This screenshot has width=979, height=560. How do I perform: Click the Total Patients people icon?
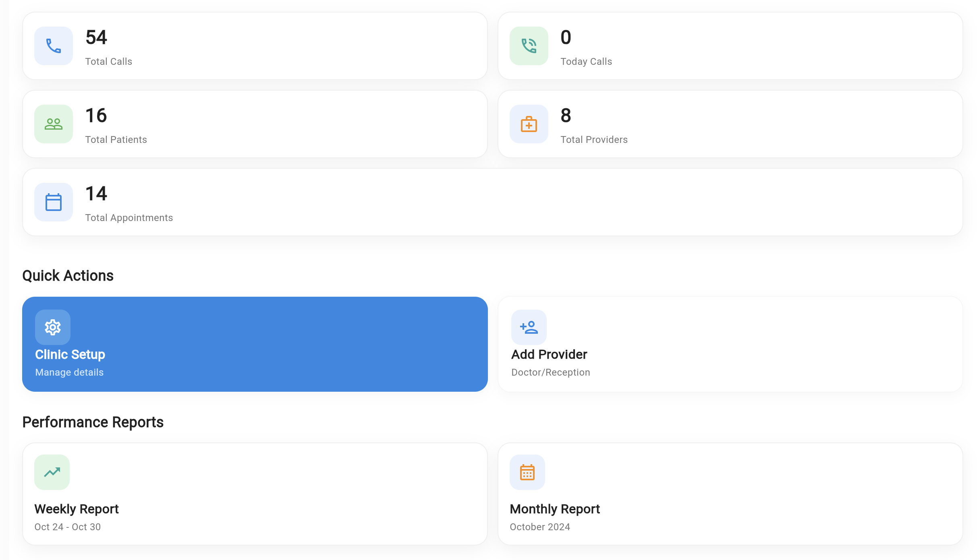pyautogui.click(x=53, y=124)
